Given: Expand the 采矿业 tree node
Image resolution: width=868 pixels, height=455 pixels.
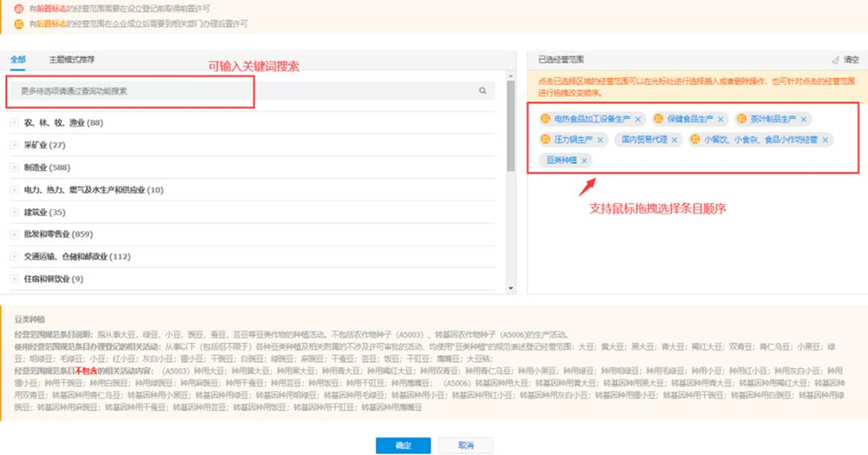Looking at the screenshot, I should coord(14,145).
